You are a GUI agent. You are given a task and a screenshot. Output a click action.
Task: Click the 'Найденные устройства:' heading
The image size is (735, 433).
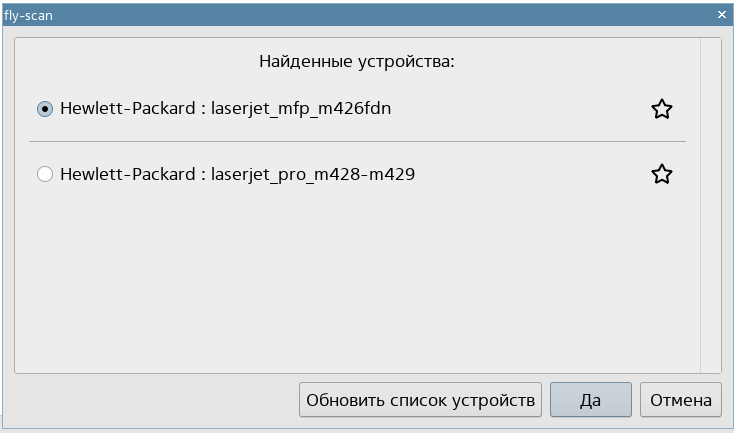pos(357,62)
